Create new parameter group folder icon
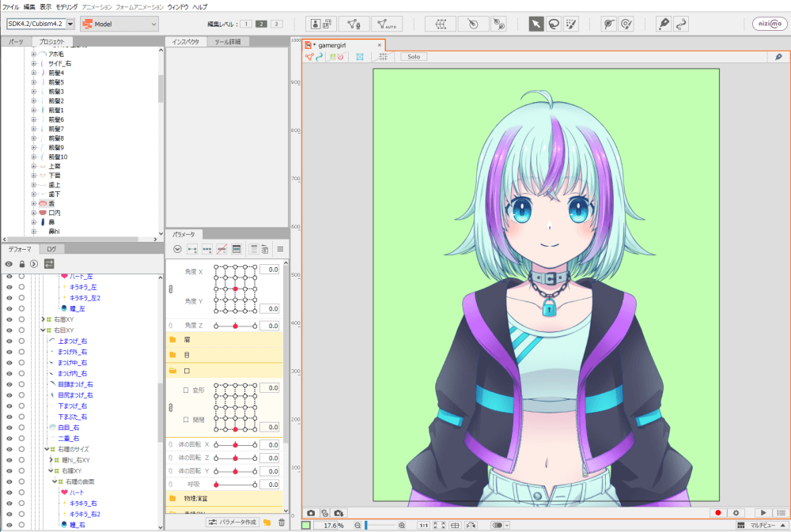This screenshot has height=532, width=791. click(267, 523)
